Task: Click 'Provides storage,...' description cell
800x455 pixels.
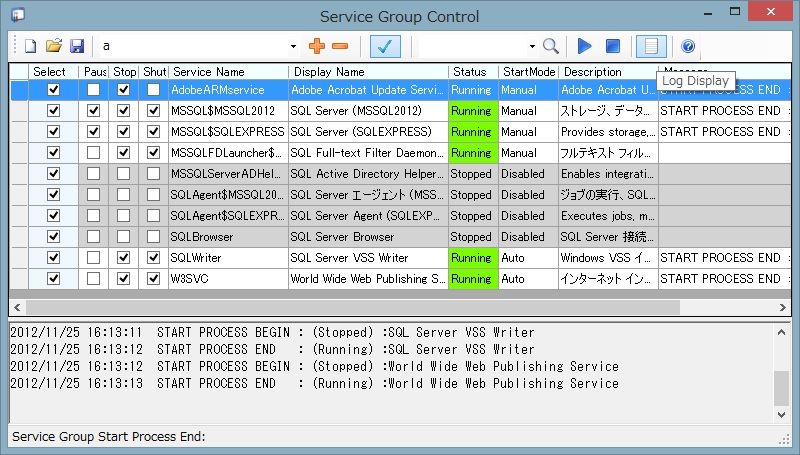Action: (608, 132)
